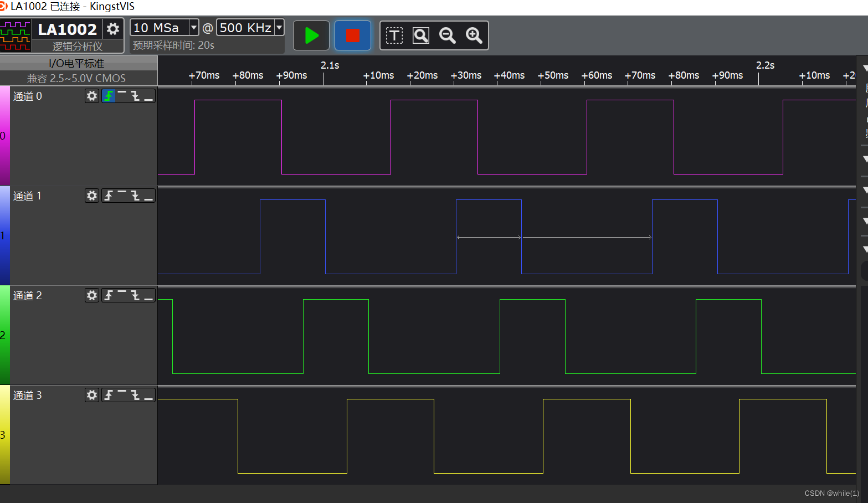Set high level trigger on 通道 2

tap(122, 295)
